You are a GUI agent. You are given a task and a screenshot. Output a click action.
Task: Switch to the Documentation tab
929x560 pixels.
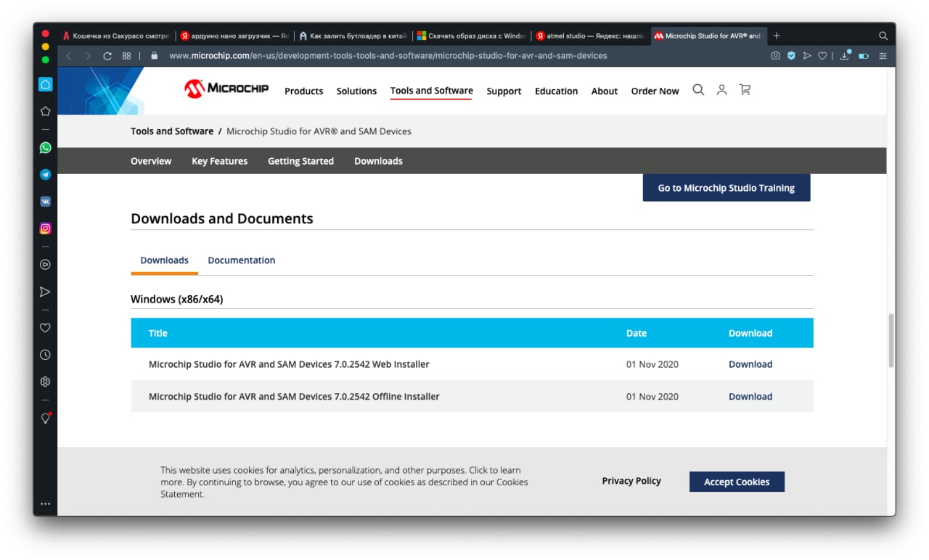[241, 260]
